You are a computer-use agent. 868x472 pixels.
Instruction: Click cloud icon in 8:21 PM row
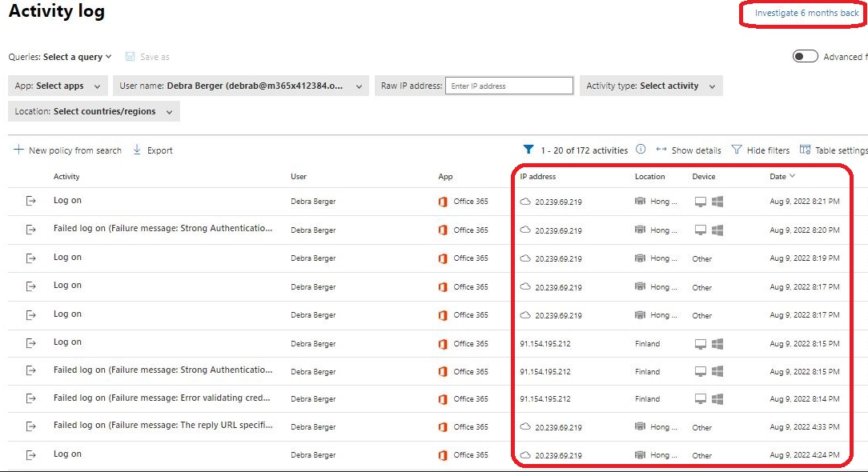(525, 202)
